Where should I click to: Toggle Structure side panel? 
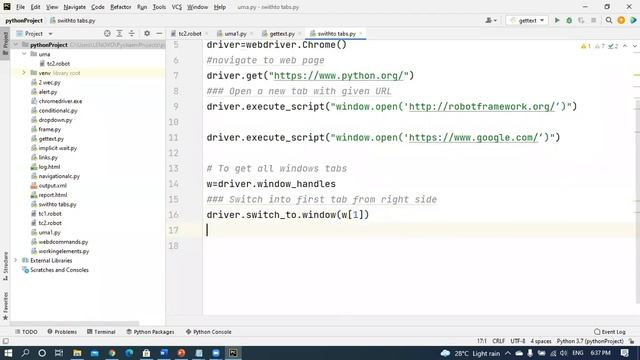[5, 266]
